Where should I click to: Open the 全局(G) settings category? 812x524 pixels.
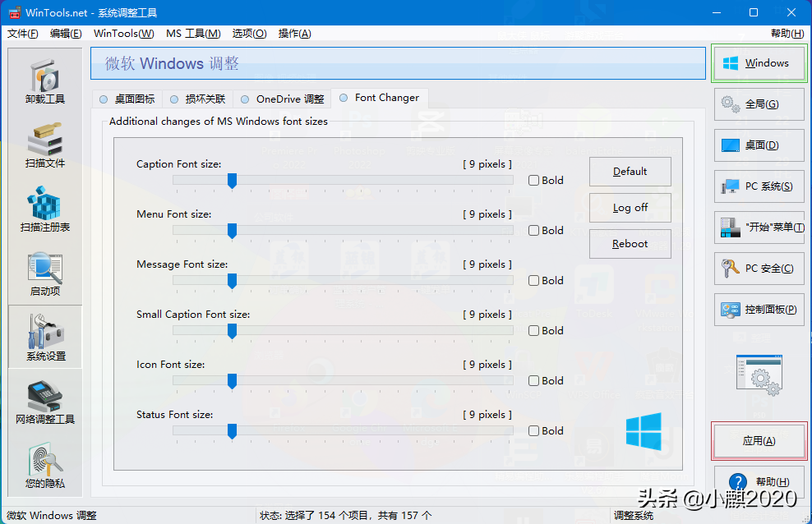(759, 104)
